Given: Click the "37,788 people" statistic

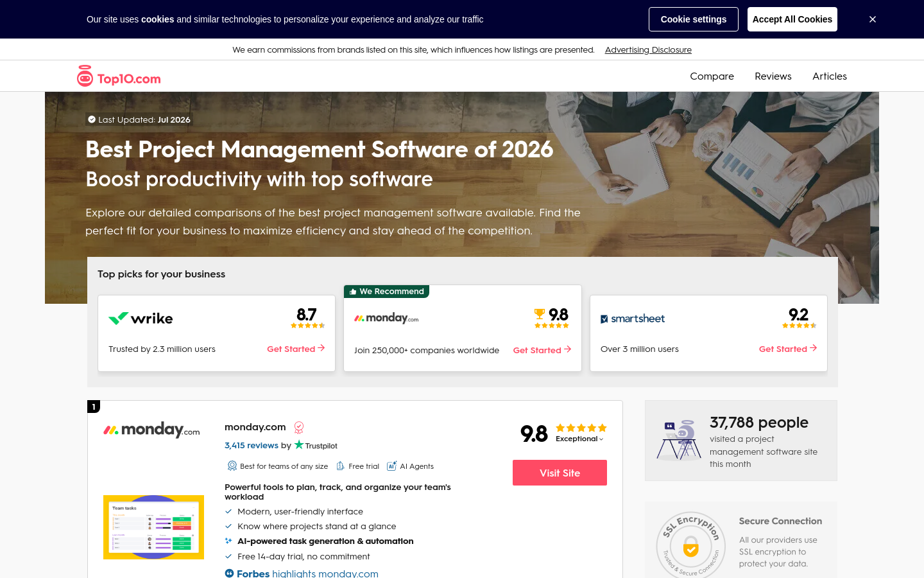Looking at the screenshot, I should 759,423.
